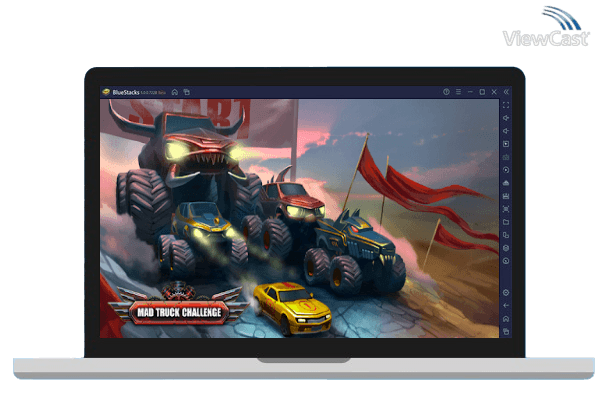602x414 pixels.
Task: Minimize the BlueStacks window
Action: pyautogui.click(x=470, y=92)
